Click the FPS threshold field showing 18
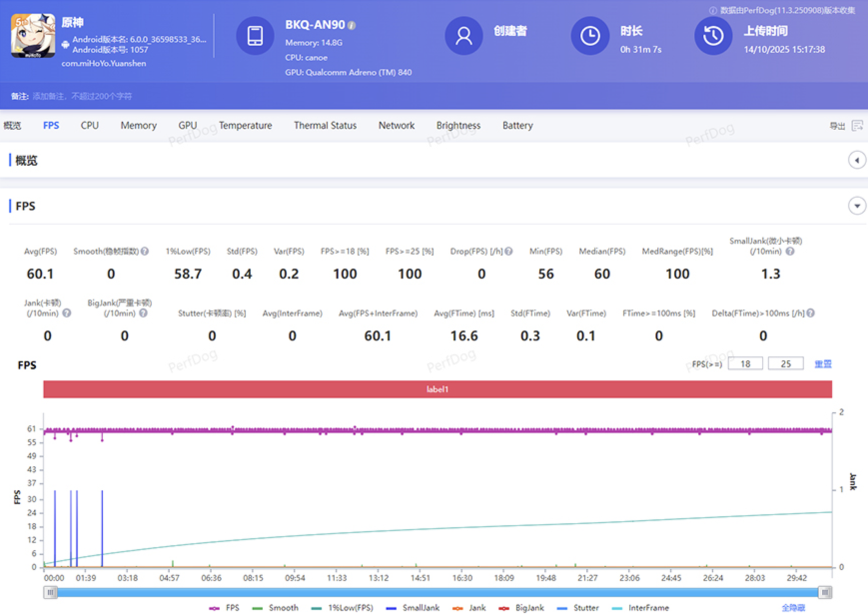868x614 pixels. coord(745,364)
